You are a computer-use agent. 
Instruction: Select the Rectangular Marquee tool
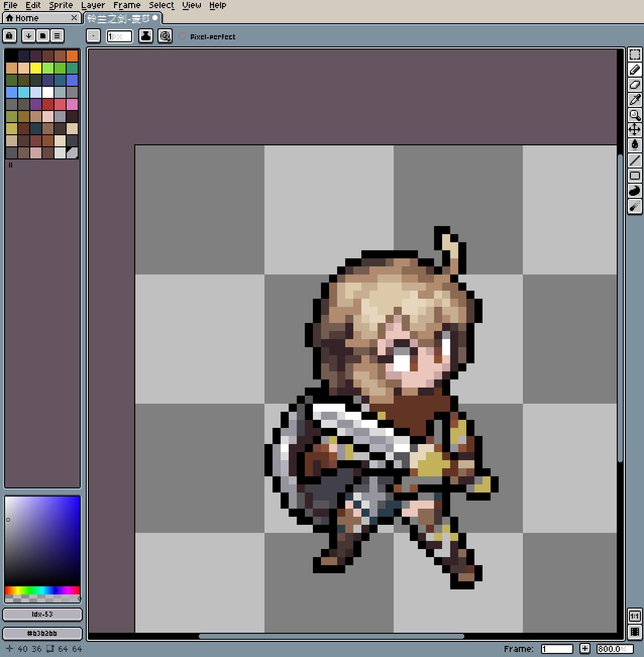(x=634, y=54)
